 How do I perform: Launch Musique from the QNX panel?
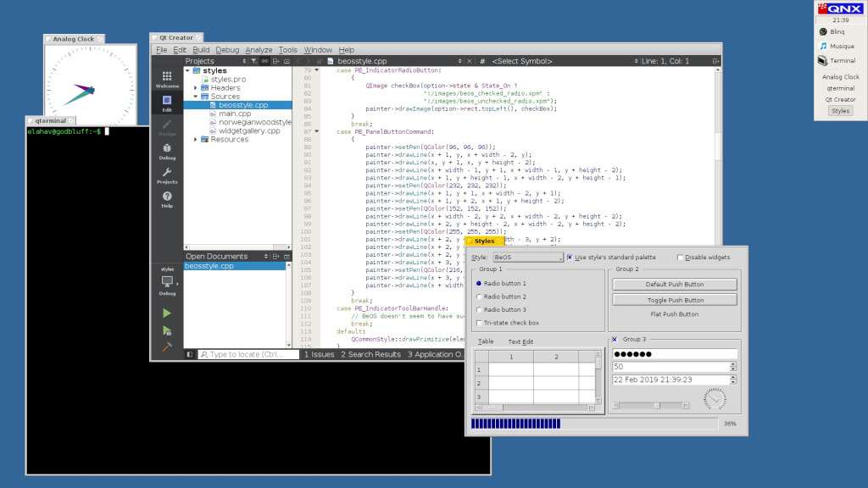pos(837,46)
